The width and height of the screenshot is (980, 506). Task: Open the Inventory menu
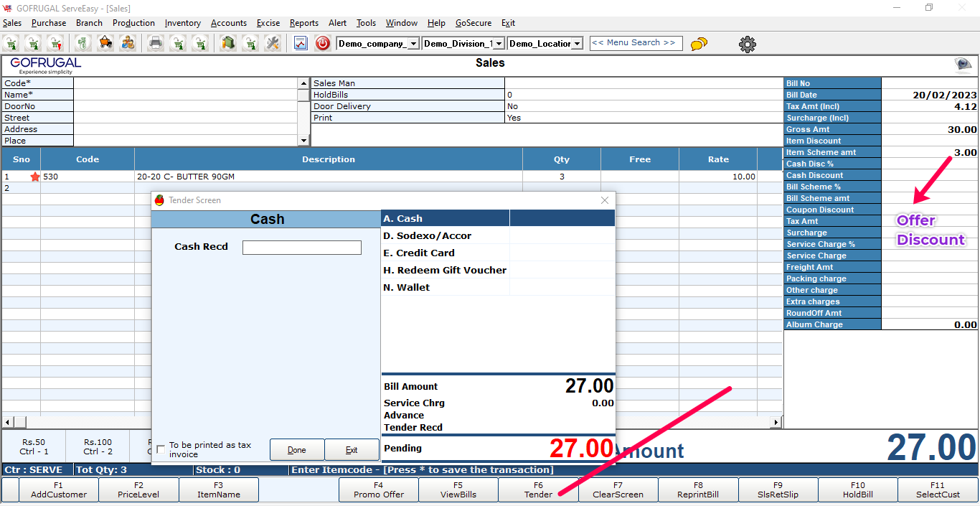(x=183, y=23)
